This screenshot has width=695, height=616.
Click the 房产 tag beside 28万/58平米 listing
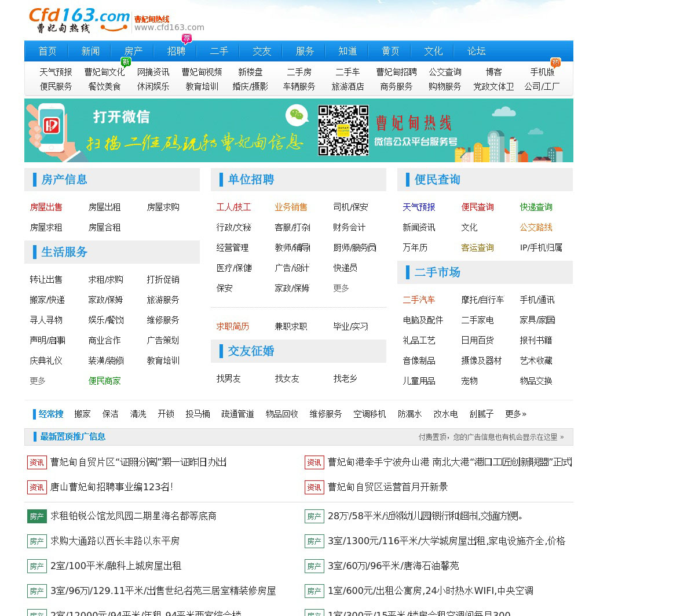click(x=314, y=516)
